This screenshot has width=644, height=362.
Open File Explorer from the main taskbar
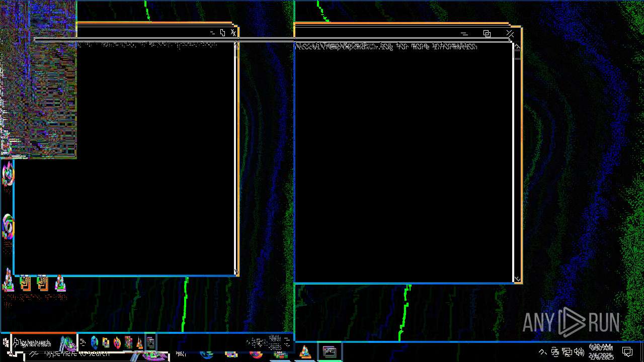(x=231, y=354)
